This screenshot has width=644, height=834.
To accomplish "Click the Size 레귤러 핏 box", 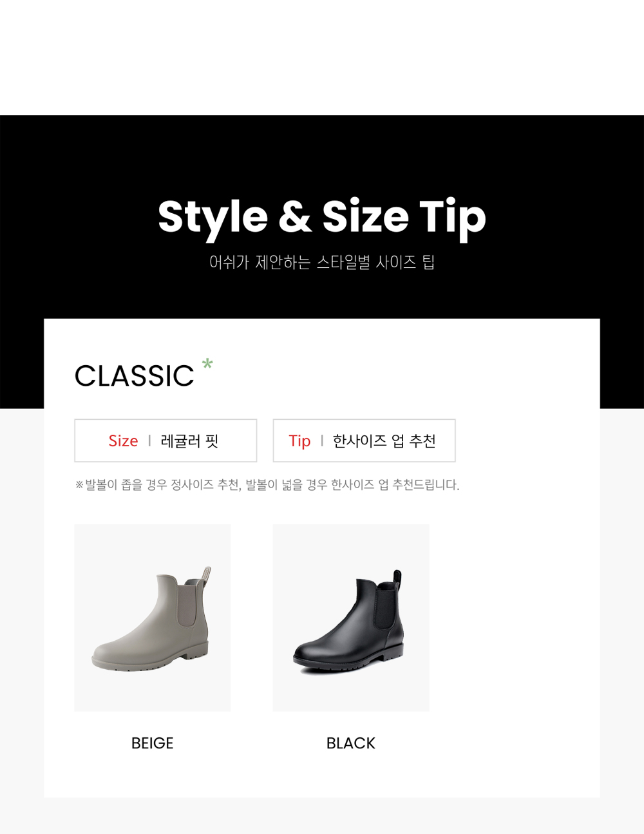I will [x=166, y=441].
